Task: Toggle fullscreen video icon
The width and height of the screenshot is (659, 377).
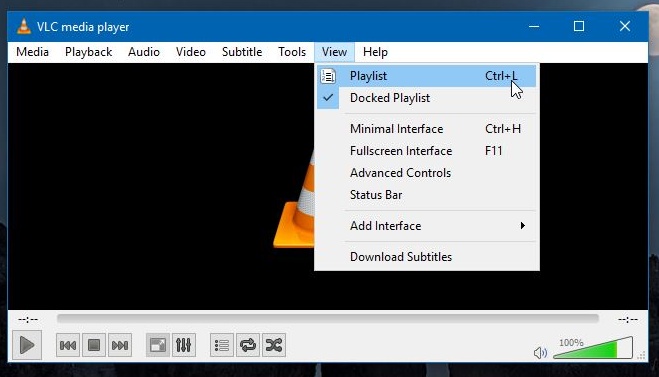Action: 158,345
